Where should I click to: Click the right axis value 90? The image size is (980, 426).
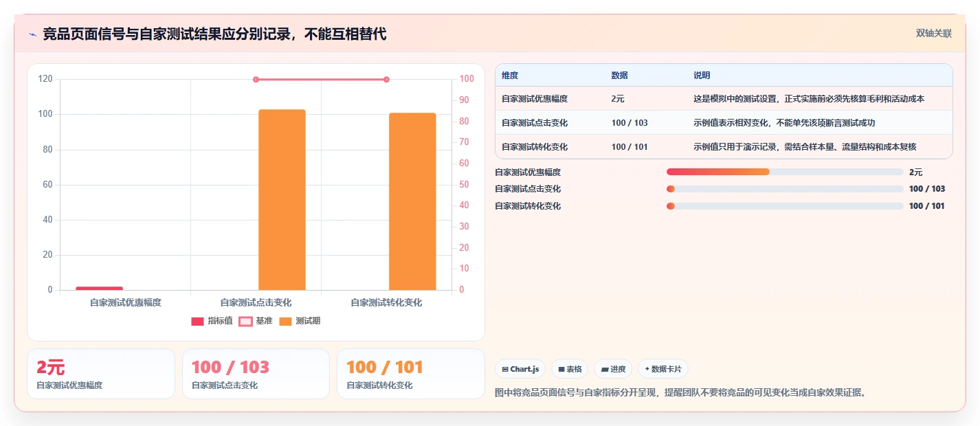point(465,100)
